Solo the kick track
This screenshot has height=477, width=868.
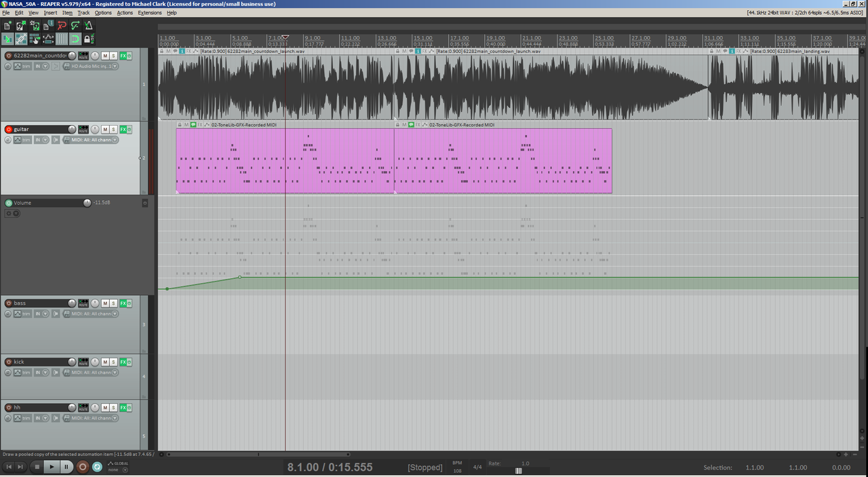click(x=114, y=362)
